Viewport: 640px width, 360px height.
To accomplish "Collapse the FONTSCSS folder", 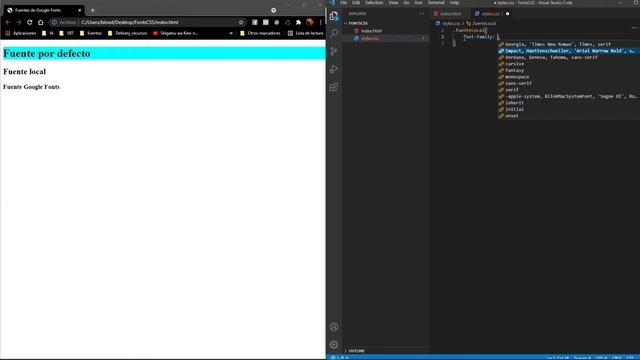I will pyautogui.click(x=356, y=23).
